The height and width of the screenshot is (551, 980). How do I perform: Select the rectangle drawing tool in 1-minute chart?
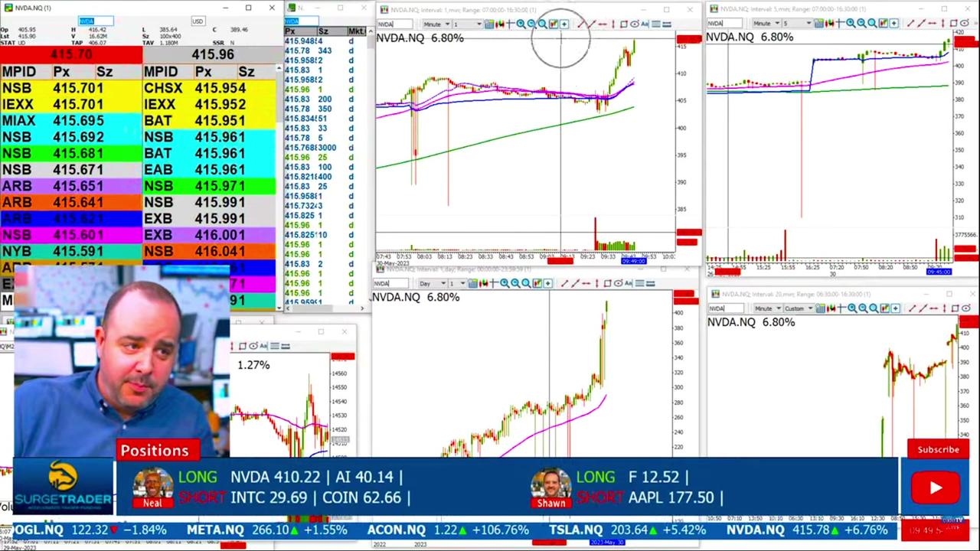pos(624,24)
